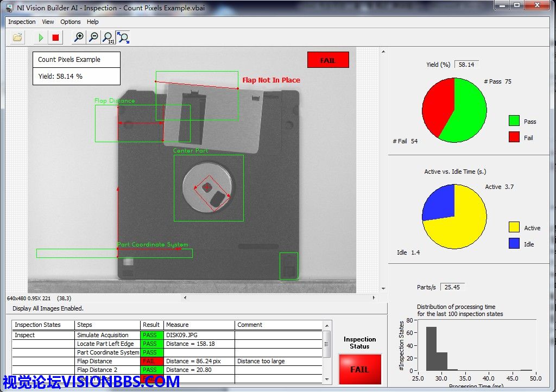Viewport: 556px width, 392px height.
Task: Click the Measure column header
Action: (x=199, y=325)
